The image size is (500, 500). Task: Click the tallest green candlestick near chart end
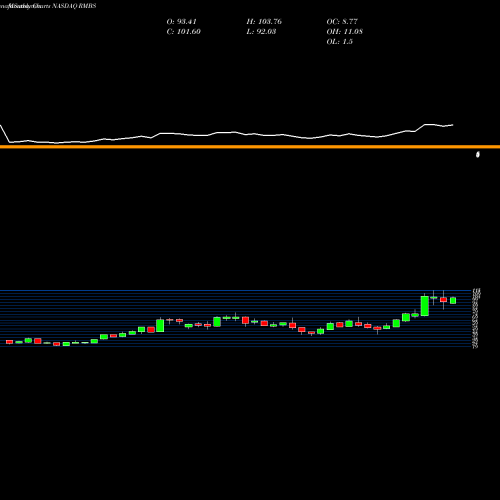[x=425, y=305]
